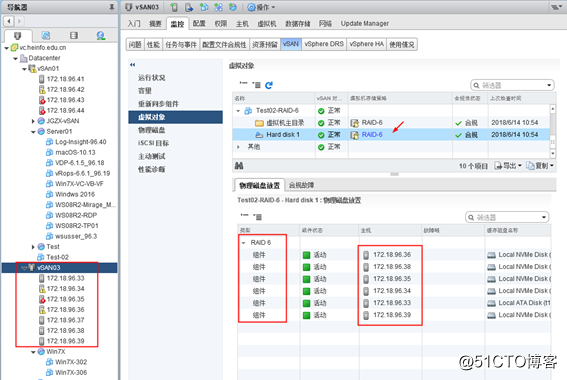The image size is (567, 380).
Task: Select the 性能 sub-tab
Action: (153, 44)
